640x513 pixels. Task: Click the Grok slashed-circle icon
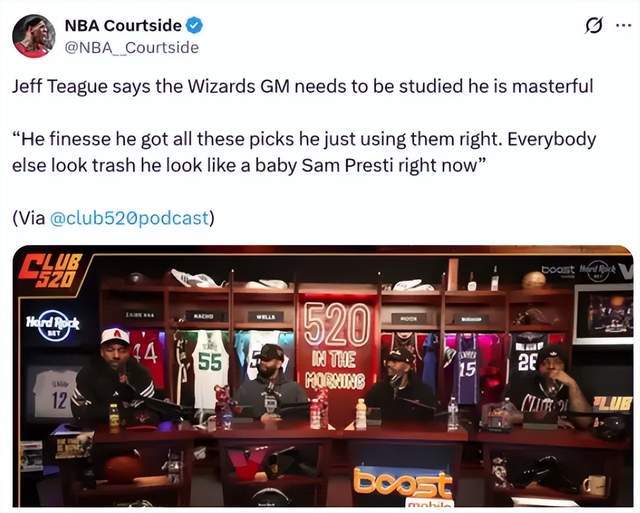click(x=593, y=26)
